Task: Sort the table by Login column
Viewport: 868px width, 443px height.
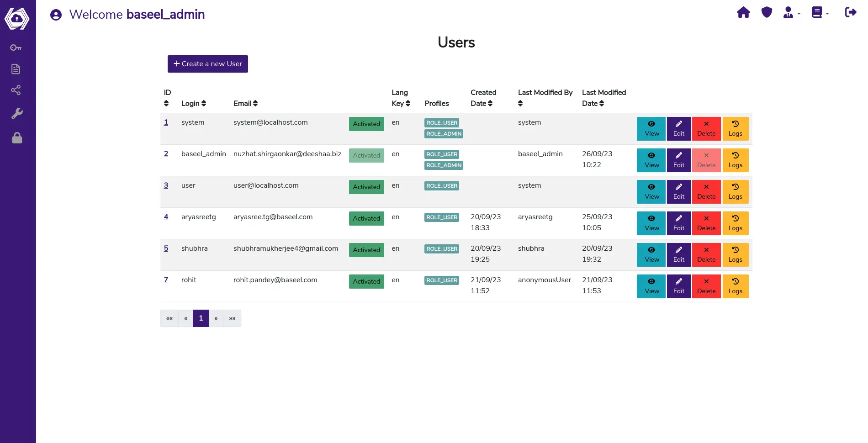Action: tap(194, 104)
